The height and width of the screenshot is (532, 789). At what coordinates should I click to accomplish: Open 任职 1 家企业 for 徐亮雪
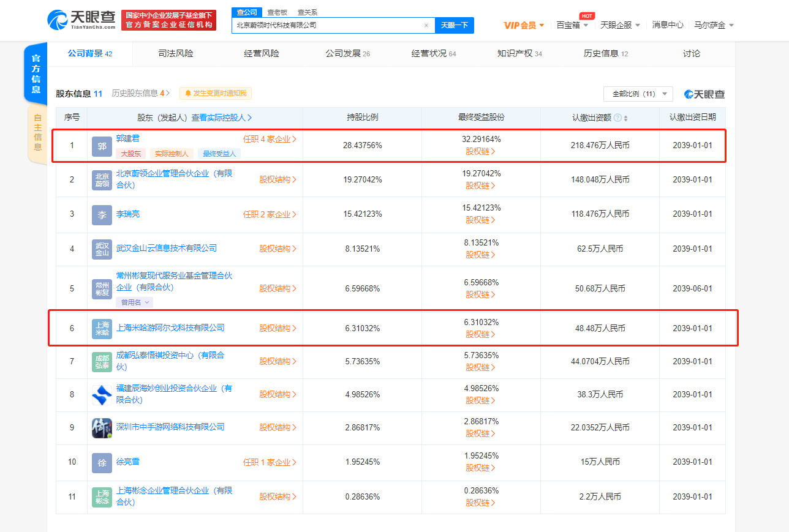click(x=270, y=462)
